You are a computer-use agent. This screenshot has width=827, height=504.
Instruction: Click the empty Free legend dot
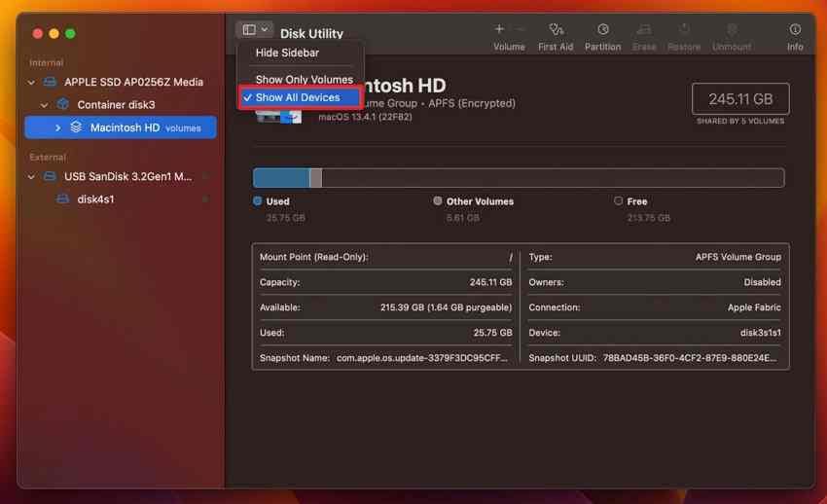click(618, 200)
